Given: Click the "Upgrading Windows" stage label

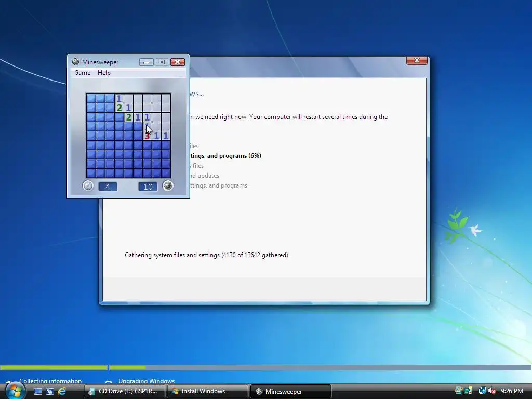Looking at the screenshot, I should 147,381.
